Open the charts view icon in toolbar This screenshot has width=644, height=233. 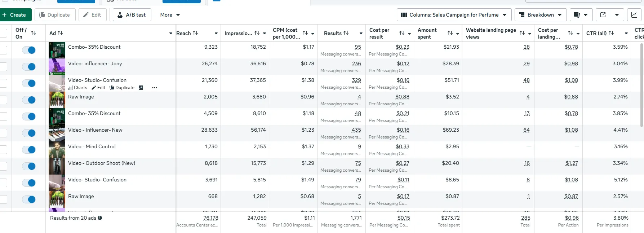[x=634, y=15]
